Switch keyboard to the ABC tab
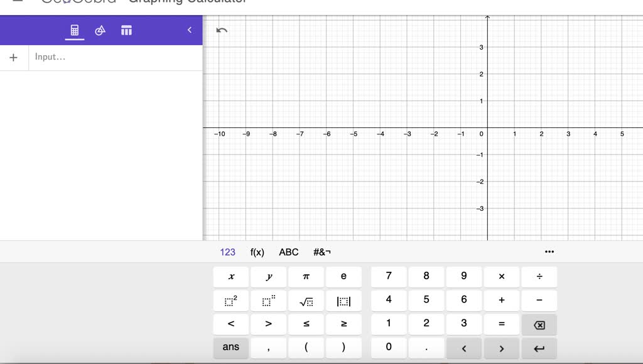The image size is (643, 364). (x=289, y=252)
